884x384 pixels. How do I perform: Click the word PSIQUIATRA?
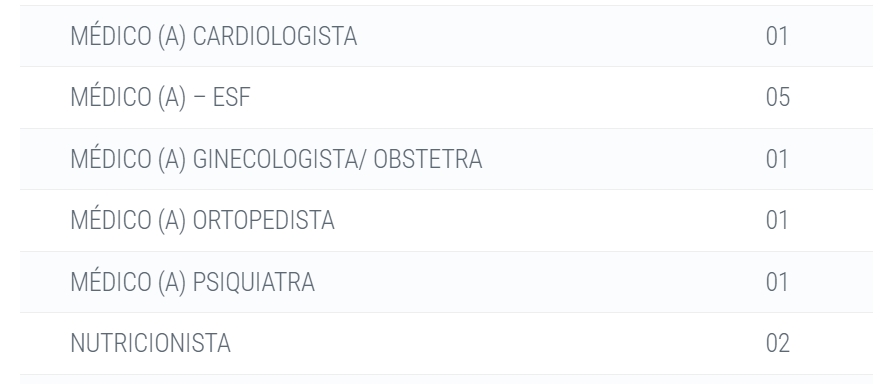(x=254, y=282)
